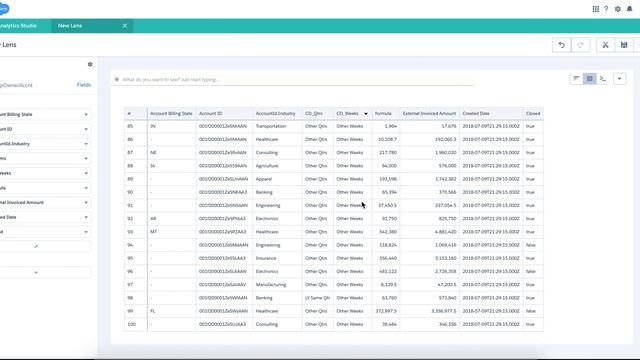Image resolution: width=640 pixels, height=360 pixels.
Task: Expand the External Invoiced Amount field dropdown
Action: pyautogui.click(x=86, y=202)
